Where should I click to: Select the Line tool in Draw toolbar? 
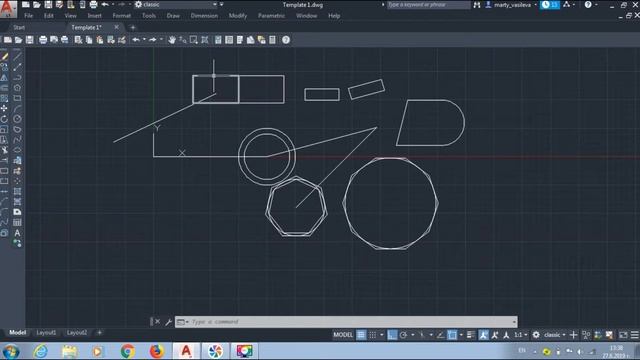pyautogui.click(x=17, y=57)
